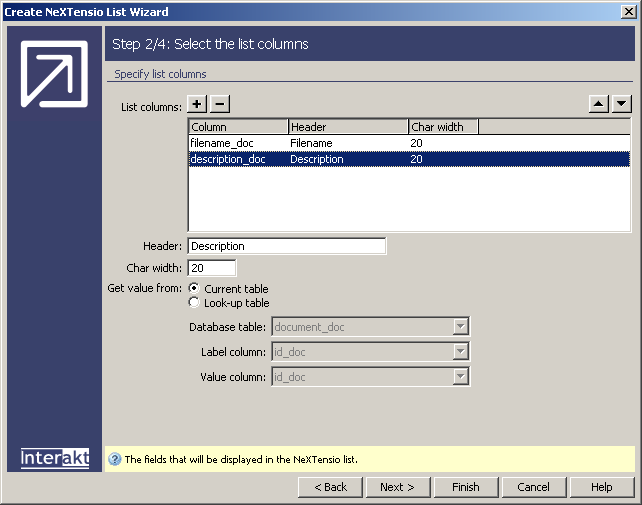Click the Char width column header

[443, 127]
